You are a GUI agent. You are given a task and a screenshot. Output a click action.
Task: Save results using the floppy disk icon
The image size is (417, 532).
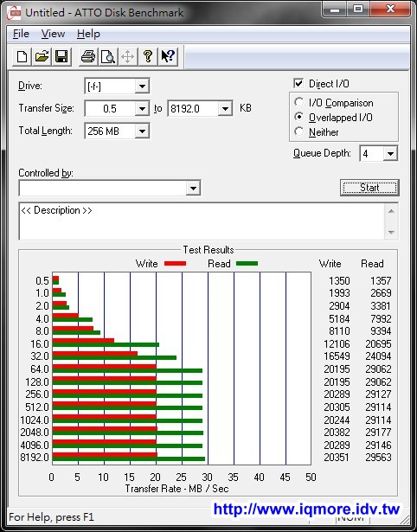pyautogui.click(x=61, y=56)
